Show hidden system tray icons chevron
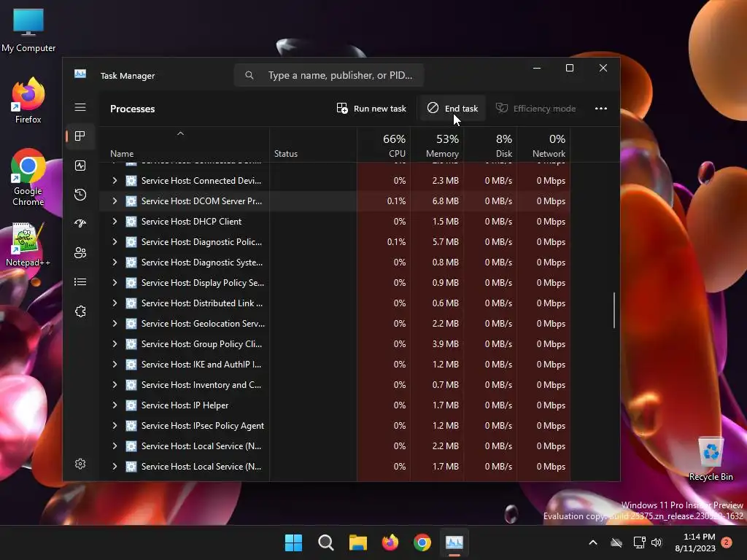This screenshot has width=747, height=560. [593, 542]
